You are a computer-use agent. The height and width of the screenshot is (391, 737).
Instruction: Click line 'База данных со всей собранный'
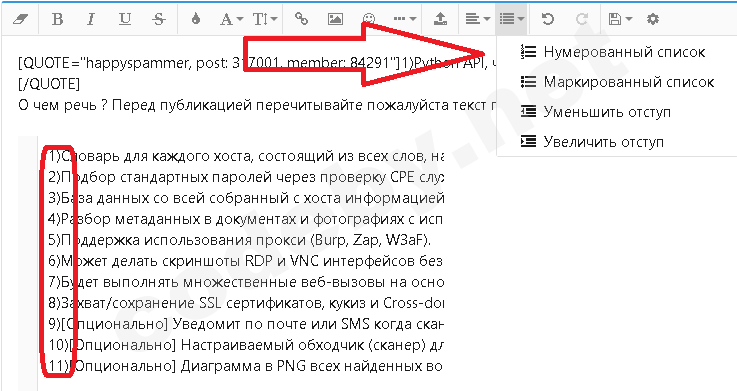[246, 198]
